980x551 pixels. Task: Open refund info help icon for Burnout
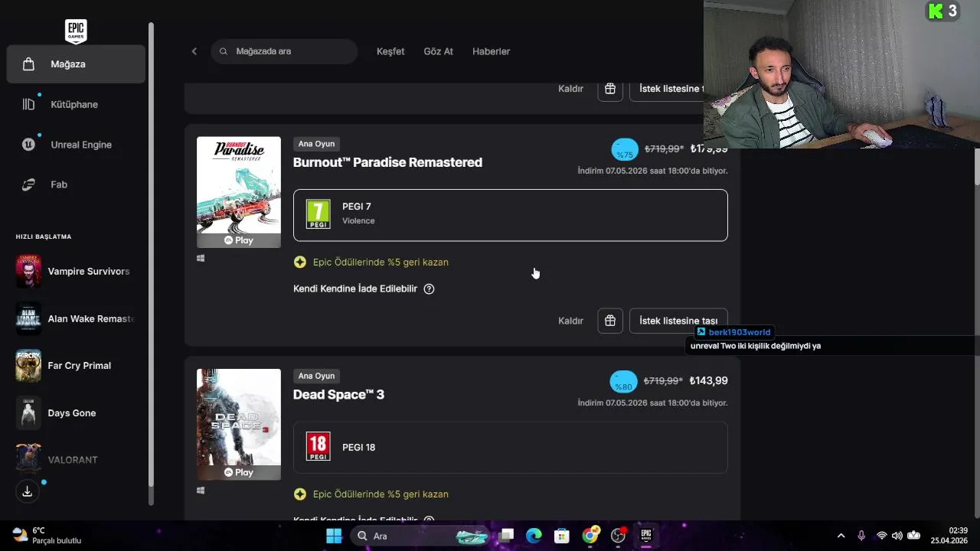pyautogui.click(x=429, y=289)
